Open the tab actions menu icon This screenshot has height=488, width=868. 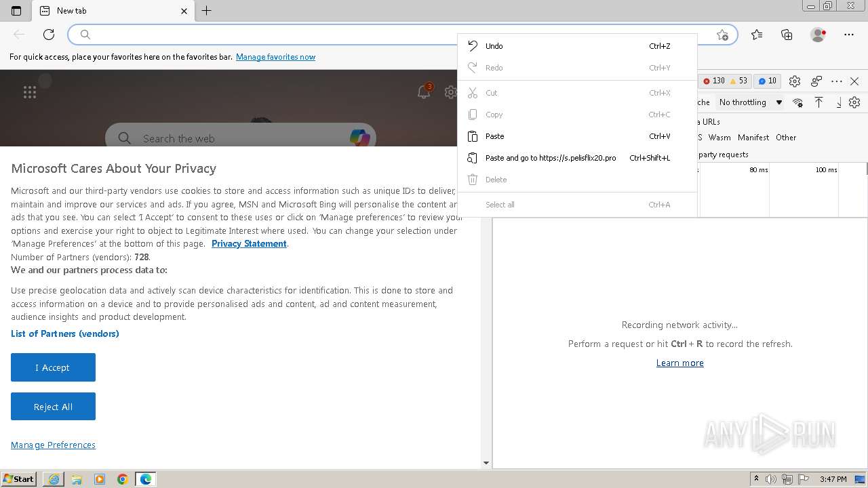(16, 11)
